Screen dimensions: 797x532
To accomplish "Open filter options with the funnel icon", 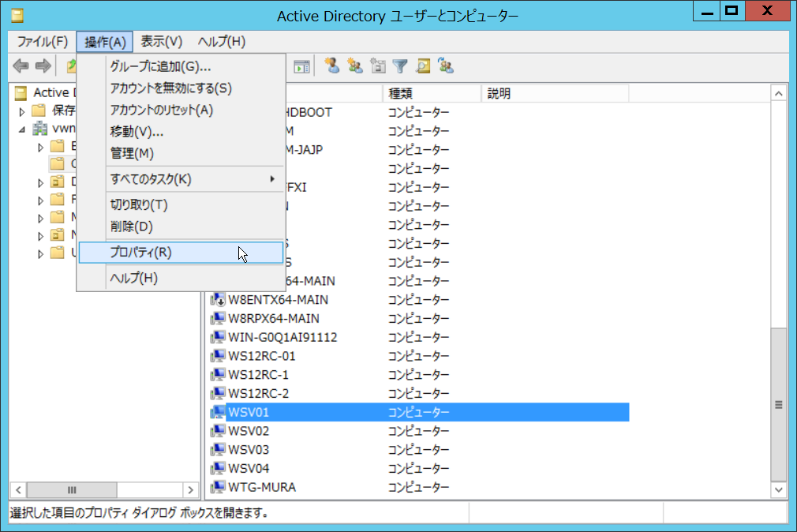I will (401, 66).
